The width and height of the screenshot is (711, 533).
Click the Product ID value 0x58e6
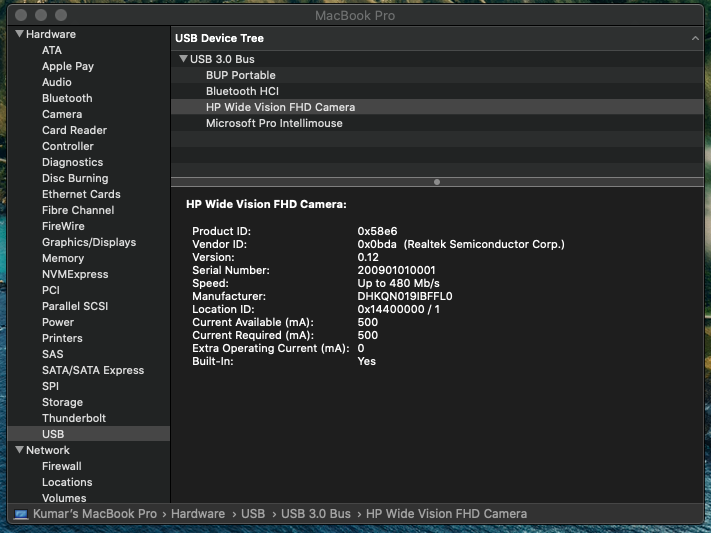(x=377, y=231)
